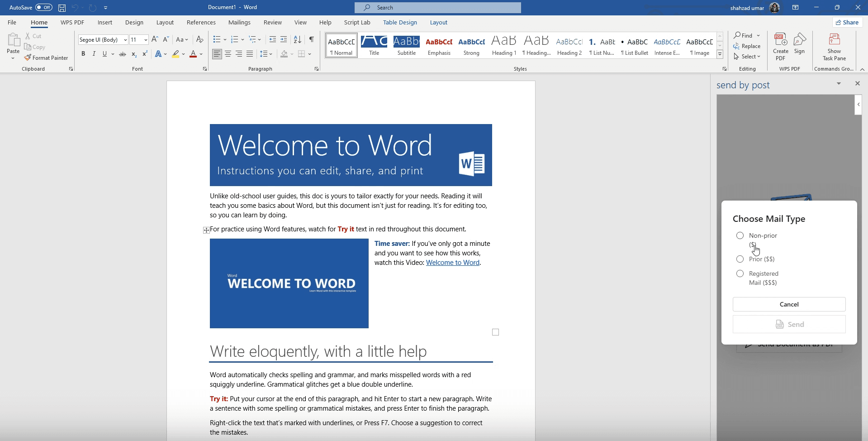The height and width of the screenshot is (441, 868).
Task: Select Non-prior ($) mail type
Action: [740, 235]
